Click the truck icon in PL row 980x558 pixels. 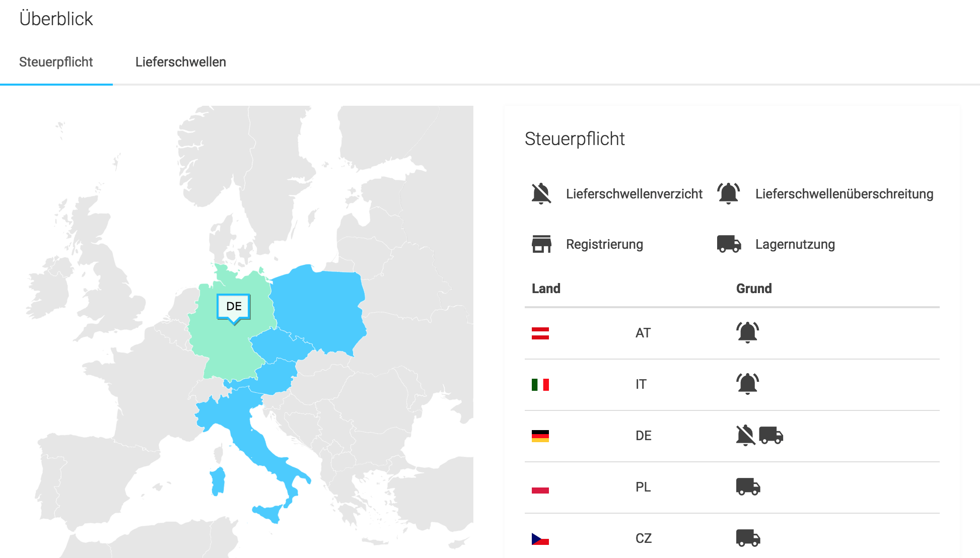748,486
